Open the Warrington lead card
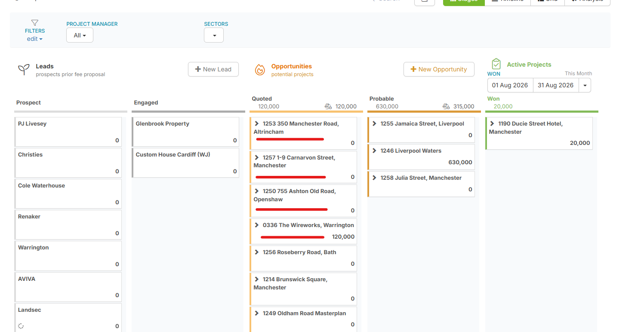Screen dimensions: 644x332 click(x=68, y=256)
